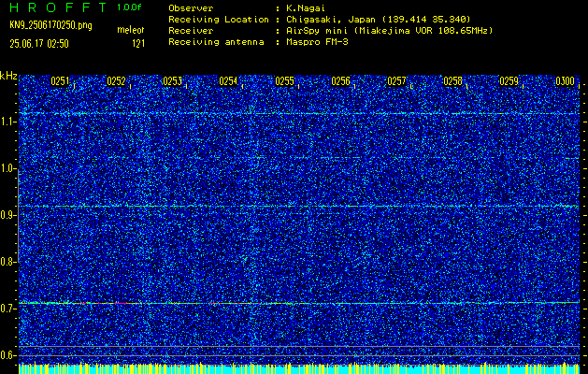Click the 0252 time marker
588x374 pixels.
click(116, 81)
